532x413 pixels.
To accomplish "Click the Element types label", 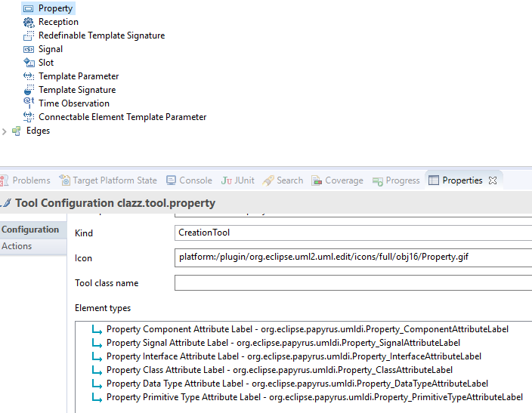I will pyautogui.click(x=103, y=308).
